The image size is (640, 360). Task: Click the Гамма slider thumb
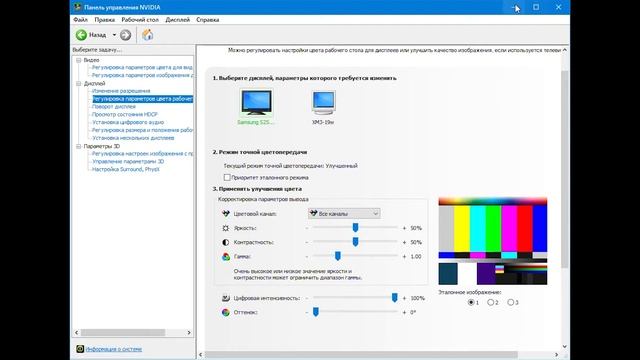coord(338,256)
